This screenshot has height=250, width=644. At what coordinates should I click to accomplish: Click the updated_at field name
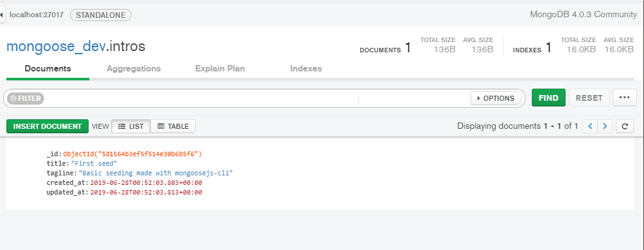click(66, 192)
